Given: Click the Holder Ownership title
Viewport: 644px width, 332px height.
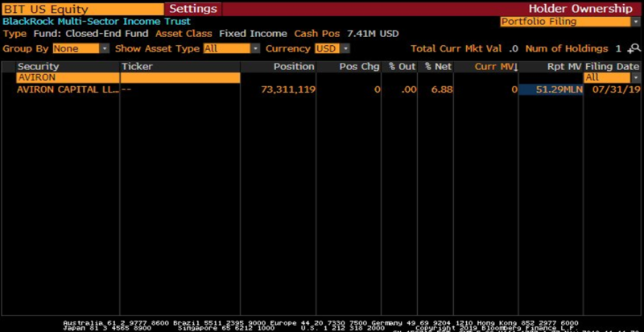Looking at the screenshot, I should [x=580, y=9].
